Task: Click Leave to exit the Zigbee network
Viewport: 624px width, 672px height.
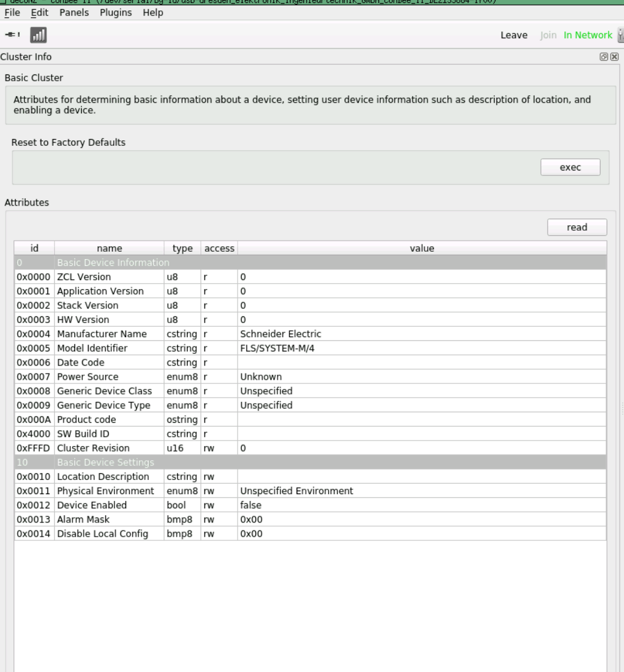Action: 514,35
